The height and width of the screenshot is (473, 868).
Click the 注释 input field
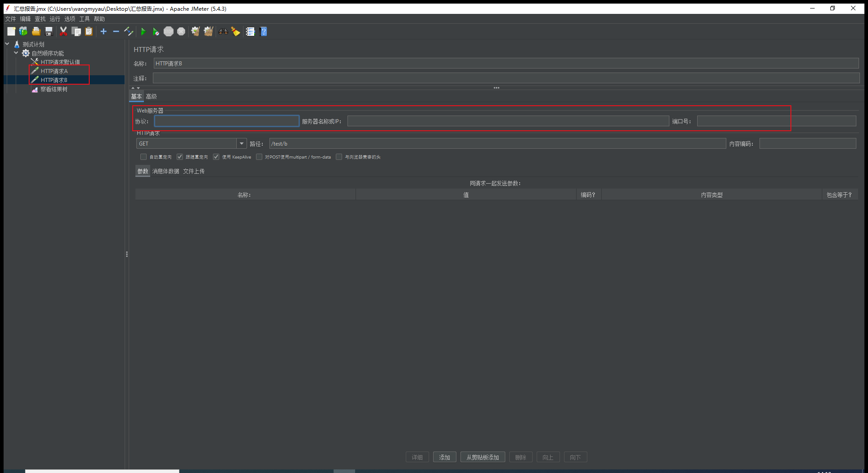click(506, 78)
